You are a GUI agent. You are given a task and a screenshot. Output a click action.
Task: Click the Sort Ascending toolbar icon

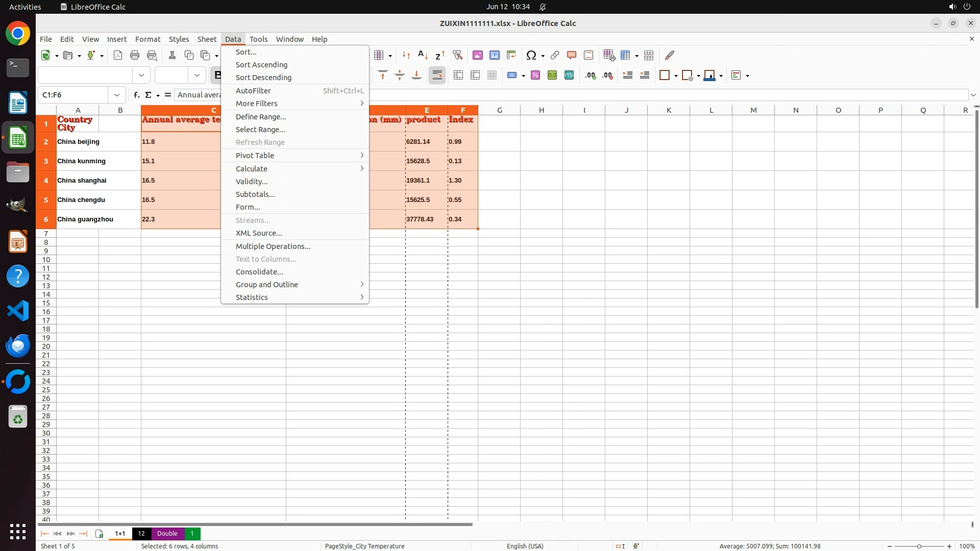point(423,55)
